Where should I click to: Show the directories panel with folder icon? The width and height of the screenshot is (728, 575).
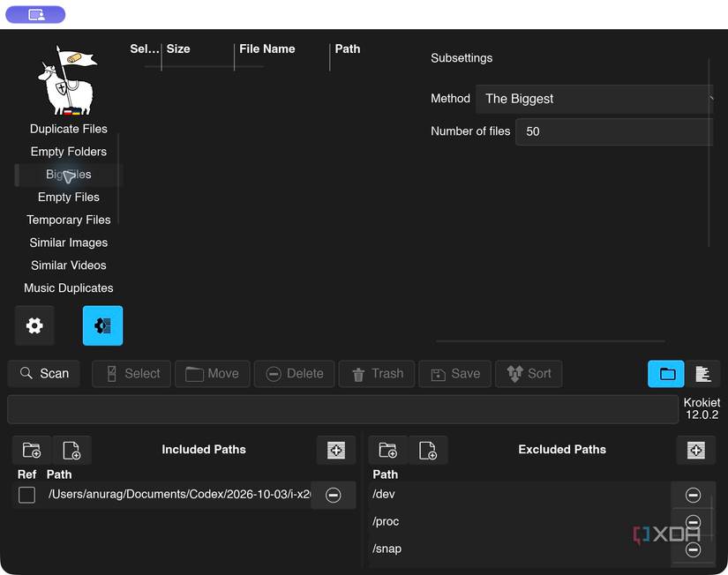[x=665, y=374]
